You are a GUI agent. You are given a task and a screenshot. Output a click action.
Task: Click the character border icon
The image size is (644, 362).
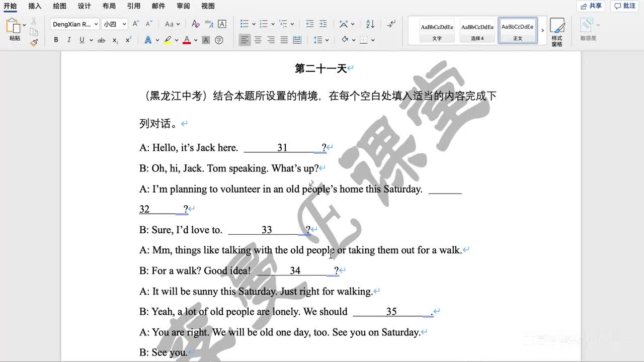click(222, 24)
